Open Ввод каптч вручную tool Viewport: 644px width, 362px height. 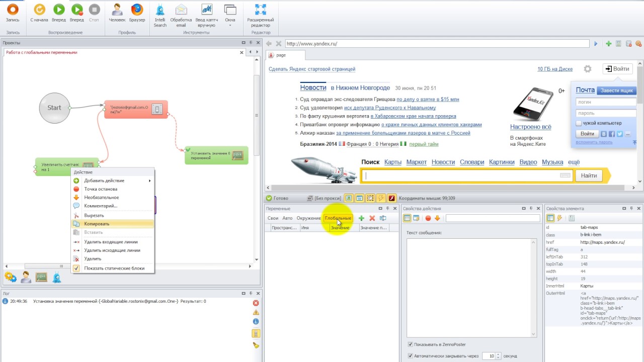click(x=206, y=16)
